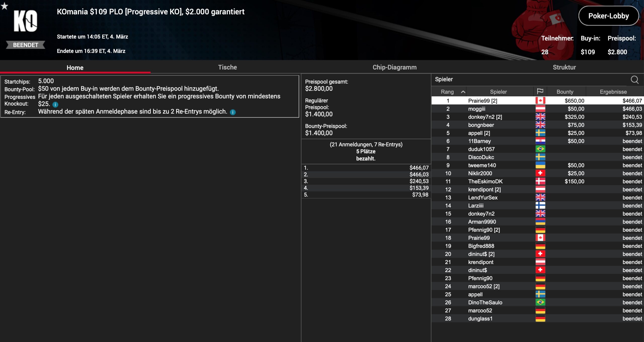Open the Chip-Diagramm tab
The image size is (644, 342).
(394, 67)
